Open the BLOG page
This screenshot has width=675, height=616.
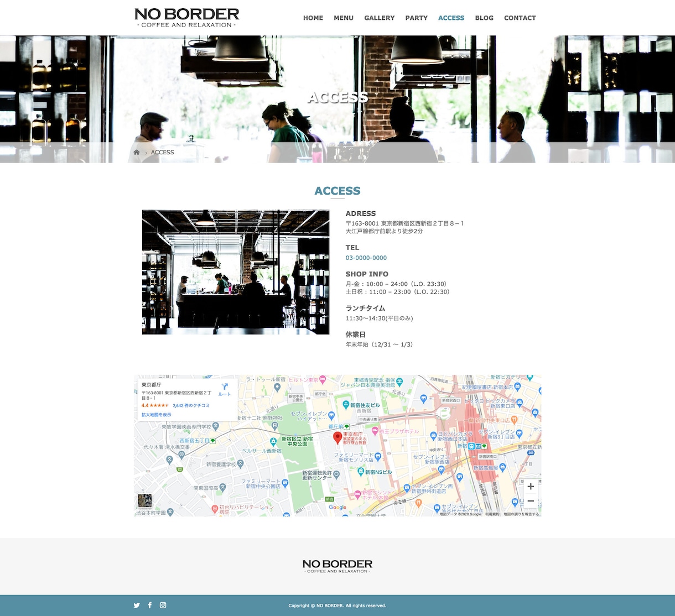(484, 18)
